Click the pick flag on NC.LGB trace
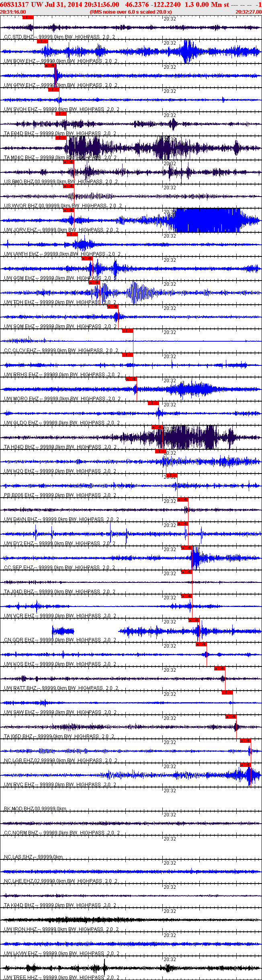The height and width of the screenshot is (980, 262). coord(246,741)
